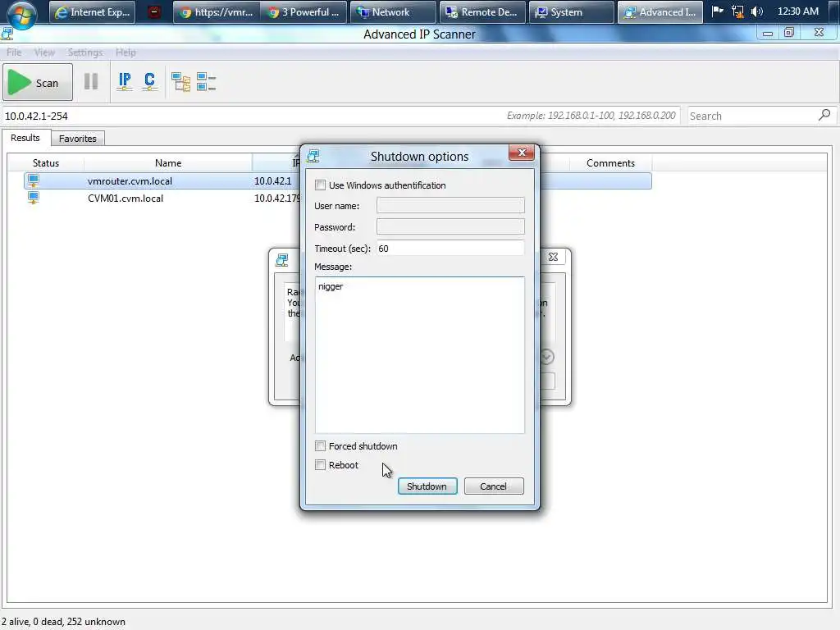Open the Help menu
Viewport: 840px width, 630px height.
point(126,52)
